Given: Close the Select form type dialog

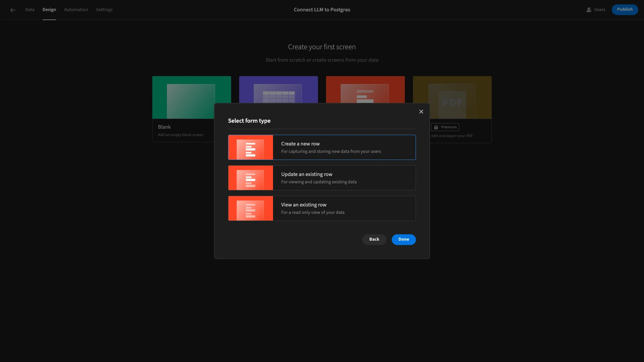Looking at the screenshot, I should click(x=421, y=112).
